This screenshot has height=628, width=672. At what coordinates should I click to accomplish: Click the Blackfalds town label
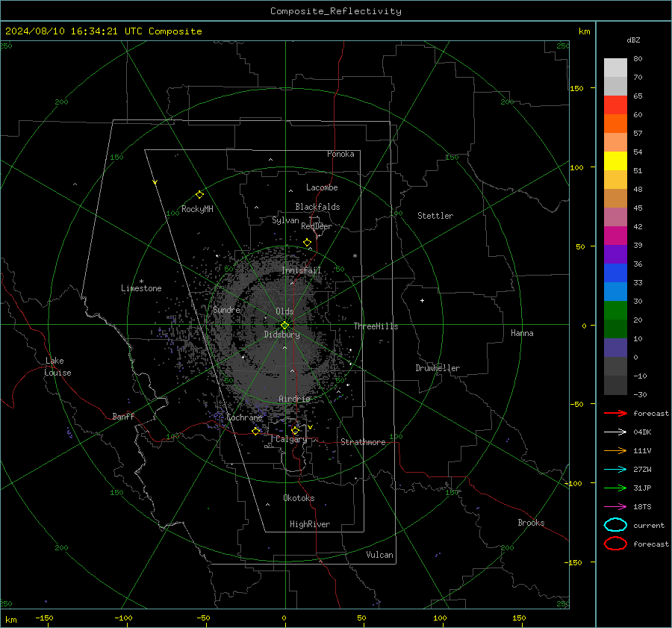(317, 207)
